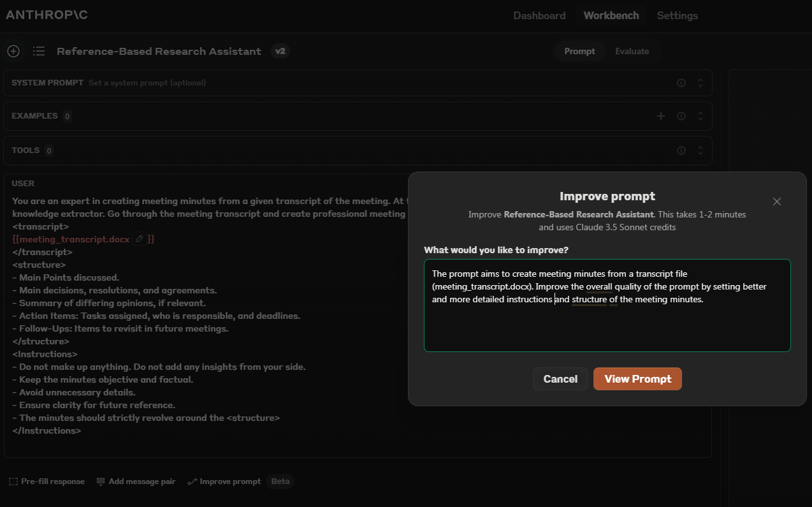Select Pre-fill response at the bottom
Screen dimensions: 812x507
pos(46,481)
